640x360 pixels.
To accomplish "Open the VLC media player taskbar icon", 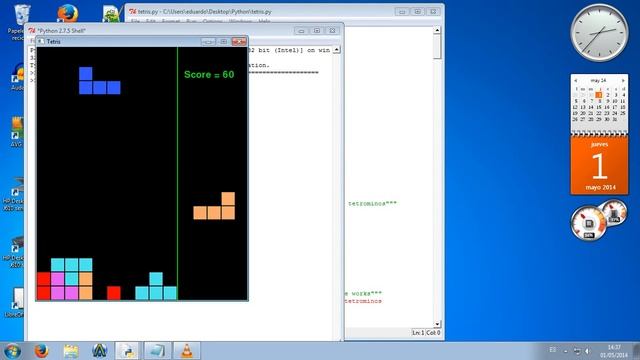I will pyautogui.click(x=187, y=351).
